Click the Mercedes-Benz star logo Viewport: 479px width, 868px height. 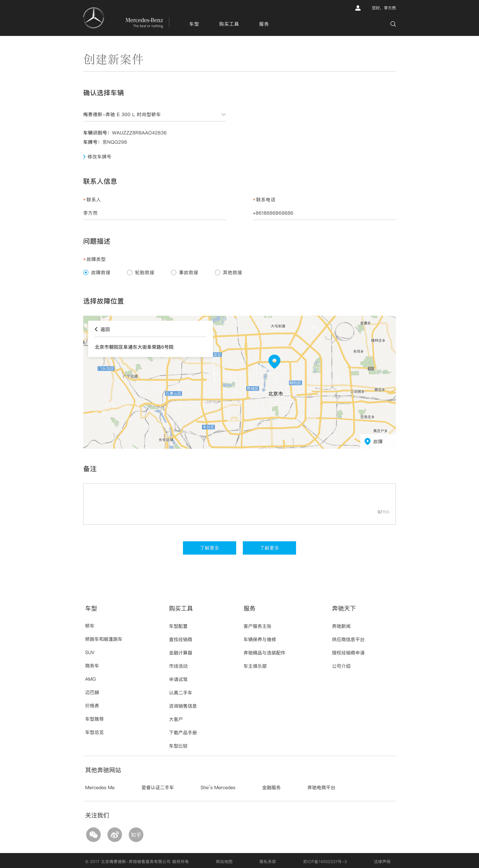click(x=94, y=18)
